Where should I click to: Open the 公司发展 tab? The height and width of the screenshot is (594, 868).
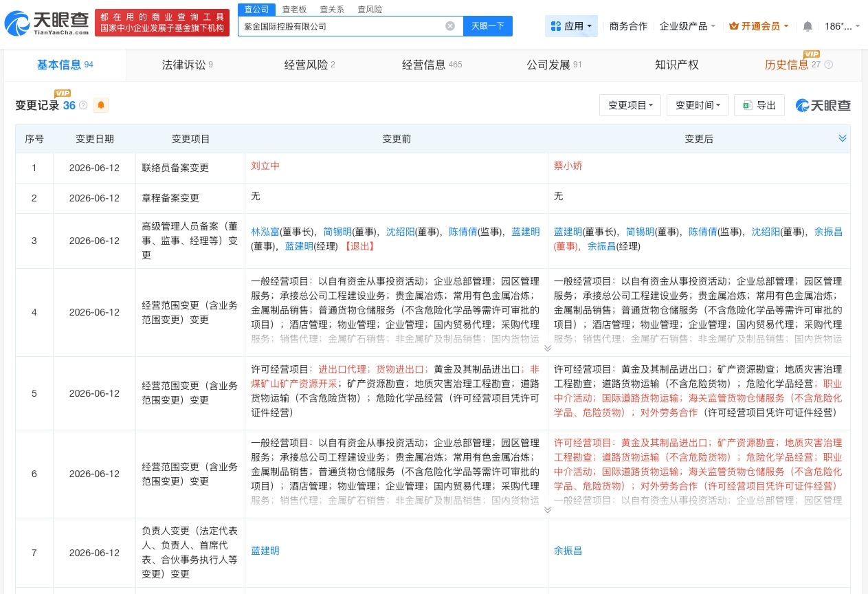554,65
